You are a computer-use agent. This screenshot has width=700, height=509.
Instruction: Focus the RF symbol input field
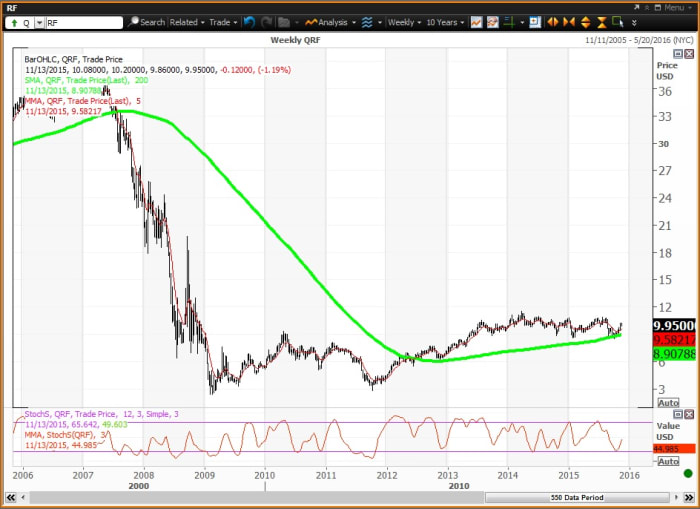[83, 22]
